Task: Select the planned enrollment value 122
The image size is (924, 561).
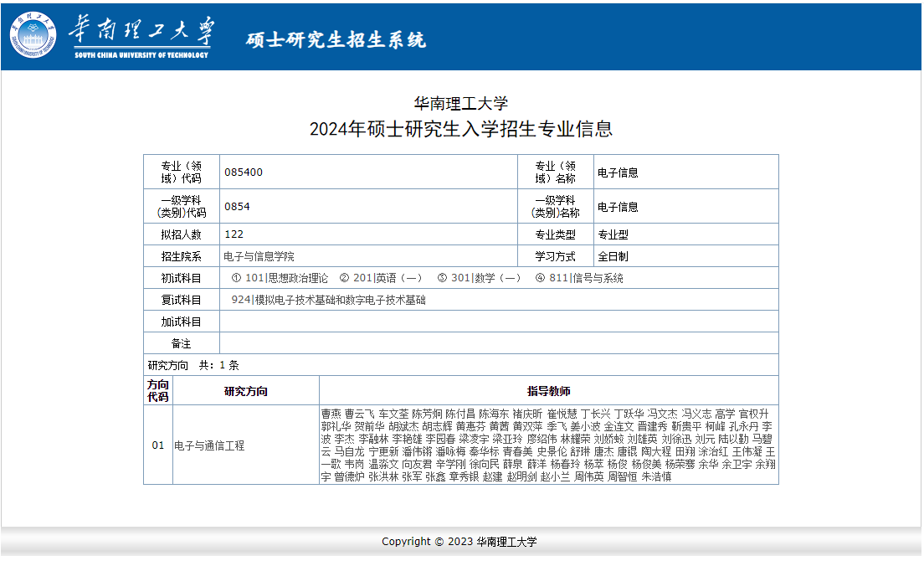Action: pos(234,234)
